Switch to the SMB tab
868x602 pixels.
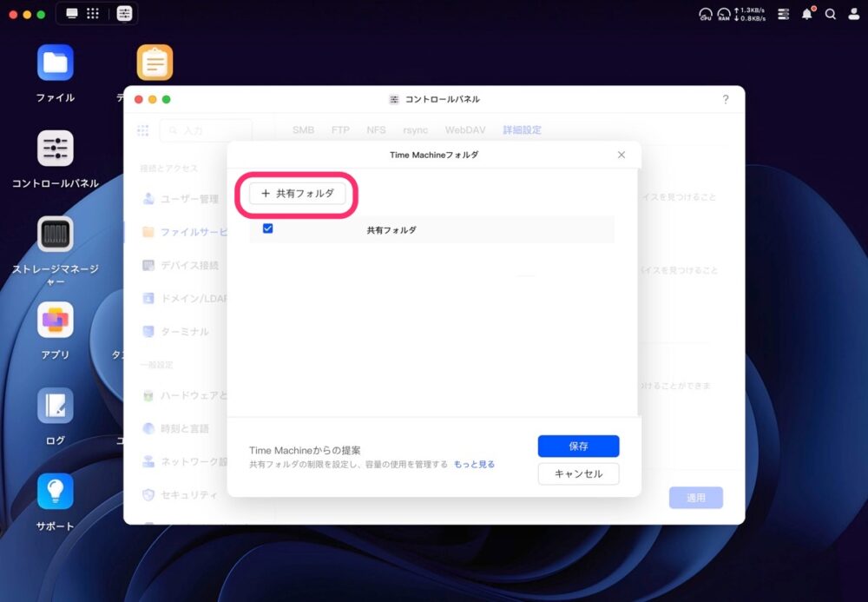[303, 130]
